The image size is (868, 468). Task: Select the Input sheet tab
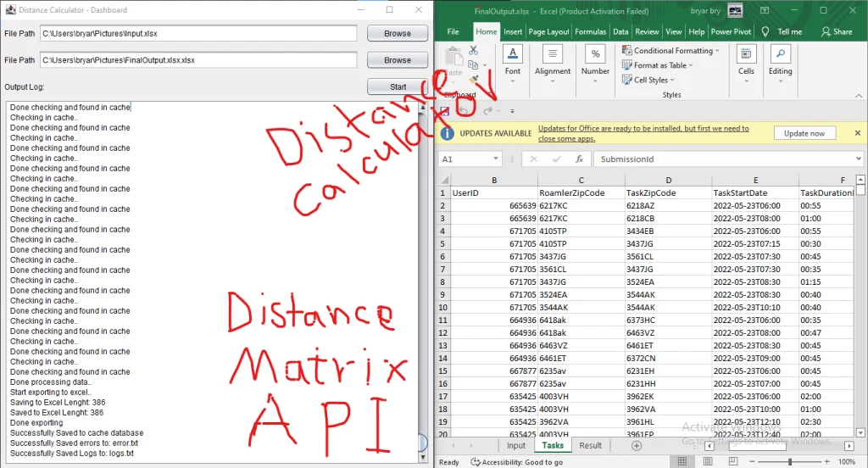pyautogui.click(x=516, y=445)
